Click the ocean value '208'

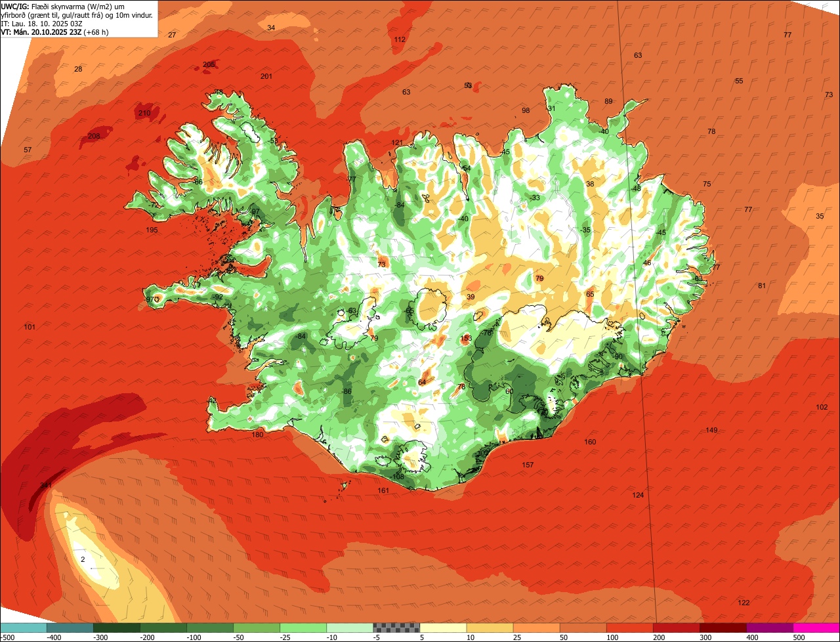(x=94, y=136)
